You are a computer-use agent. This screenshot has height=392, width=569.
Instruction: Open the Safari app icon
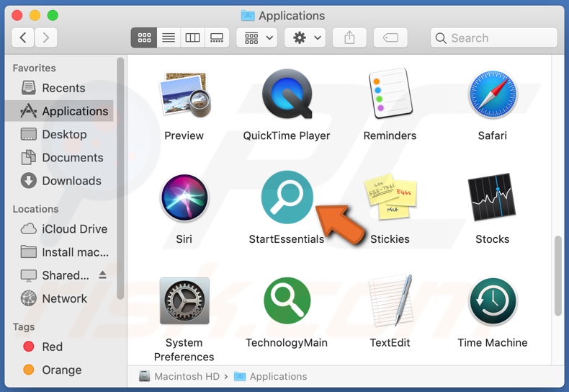pyautogui.click(x=492, y=94)
